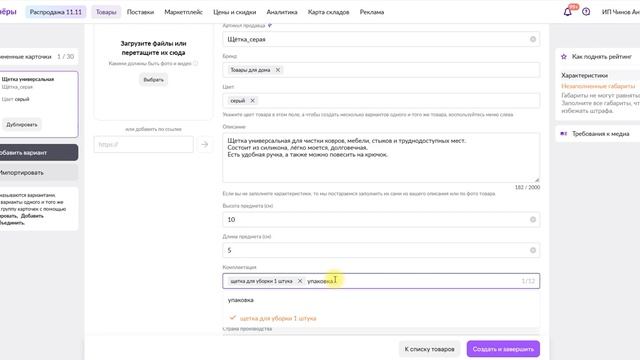Open Распродажа 11.11 tab

coord(56,12)
